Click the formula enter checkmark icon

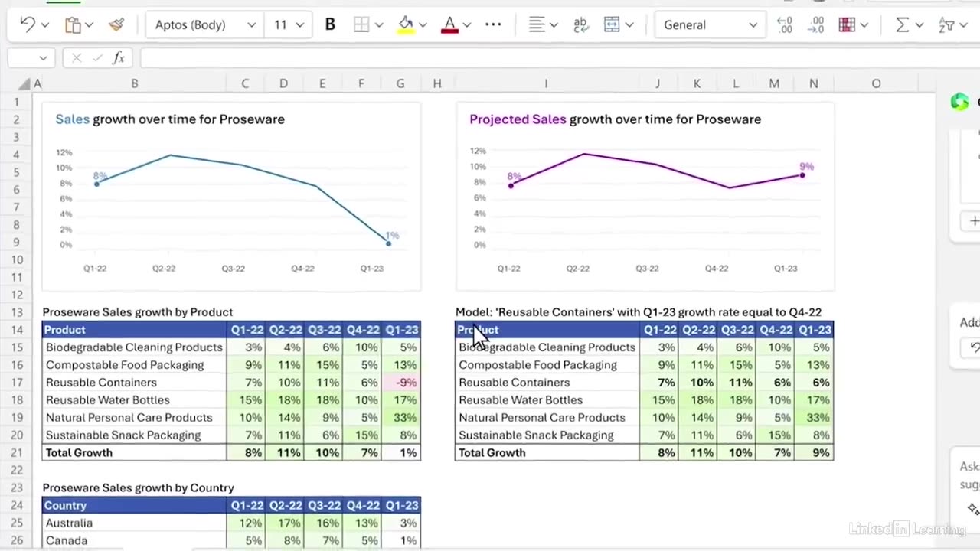pyautogui.click(x=97, y=58)
